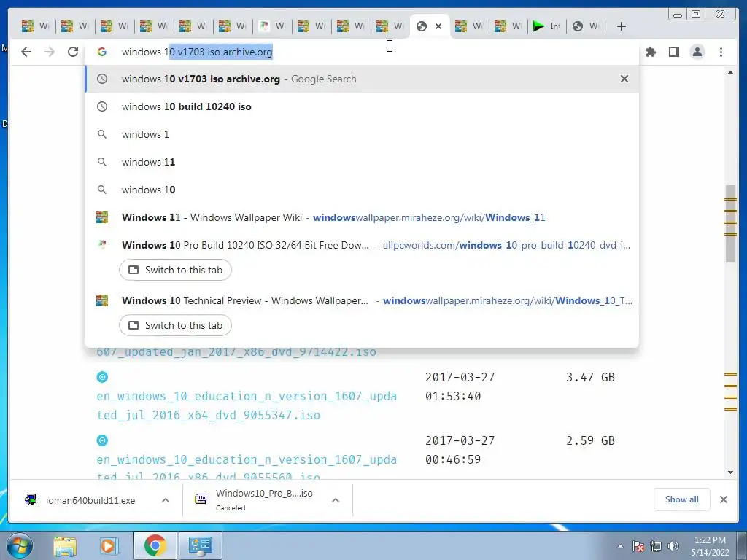Open the network tray icon
This screenshot has width=747, height=560.
656,546
